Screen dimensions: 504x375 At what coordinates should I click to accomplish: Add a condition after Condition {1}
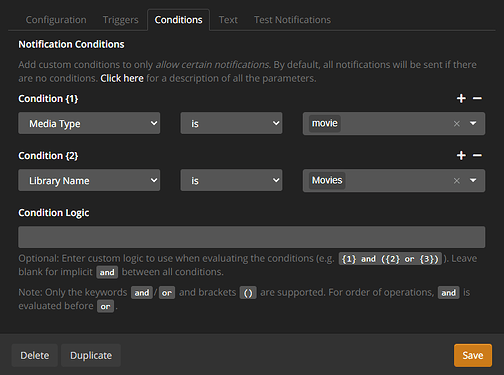461,98
